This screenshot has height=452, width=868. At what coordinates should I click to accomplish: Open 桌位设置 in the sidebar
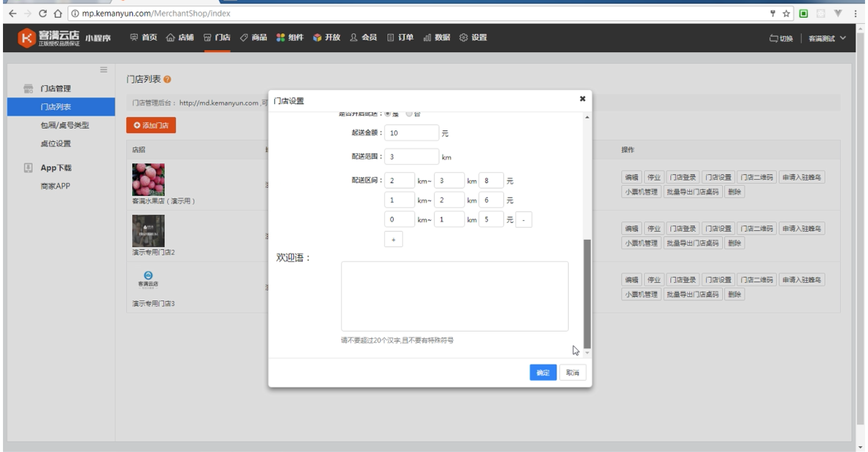click(x=55, y=144)
